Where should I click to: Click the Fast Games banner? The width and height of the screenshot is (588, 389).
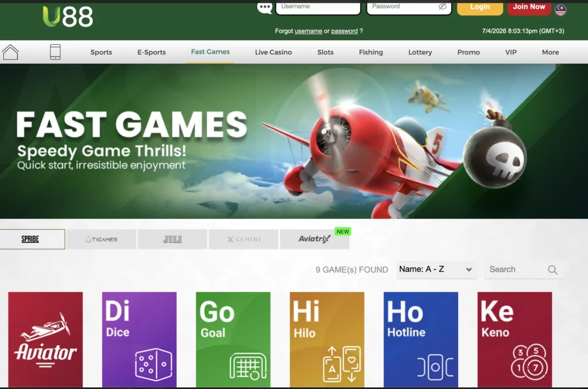click(x=294, y=141)
